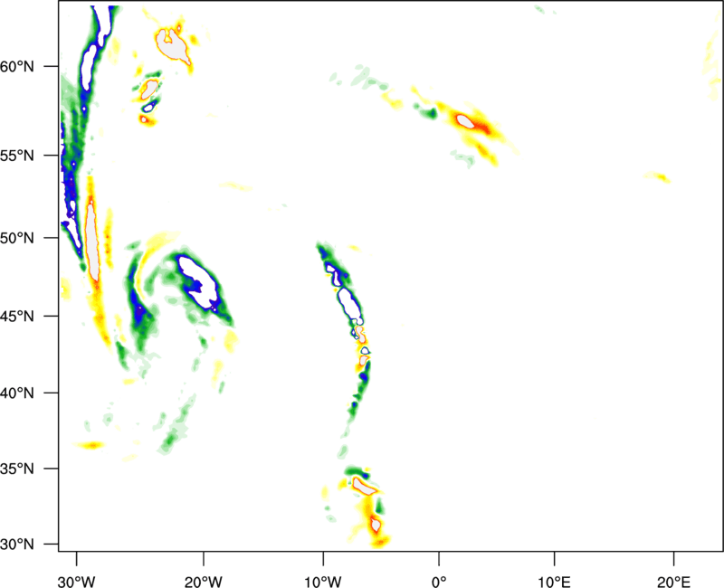Click the 40°N latitude label
Viewport: 724px width, 588px height.
pos(17,394)
